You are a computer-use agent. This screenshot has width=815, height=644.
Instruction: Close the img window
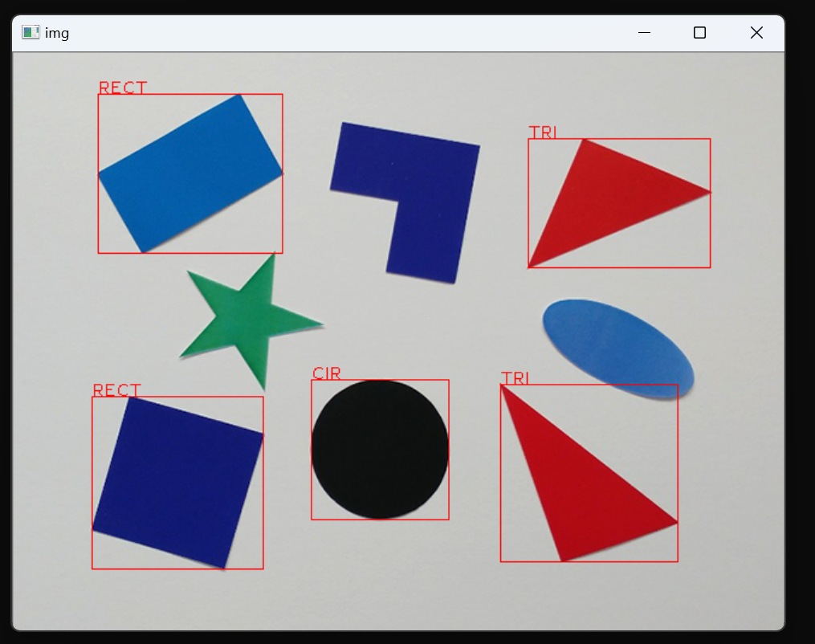756,33
